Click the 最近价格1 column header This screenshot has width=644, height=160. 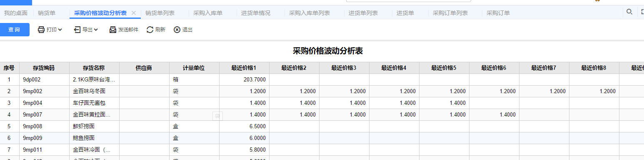click(244, 68)
